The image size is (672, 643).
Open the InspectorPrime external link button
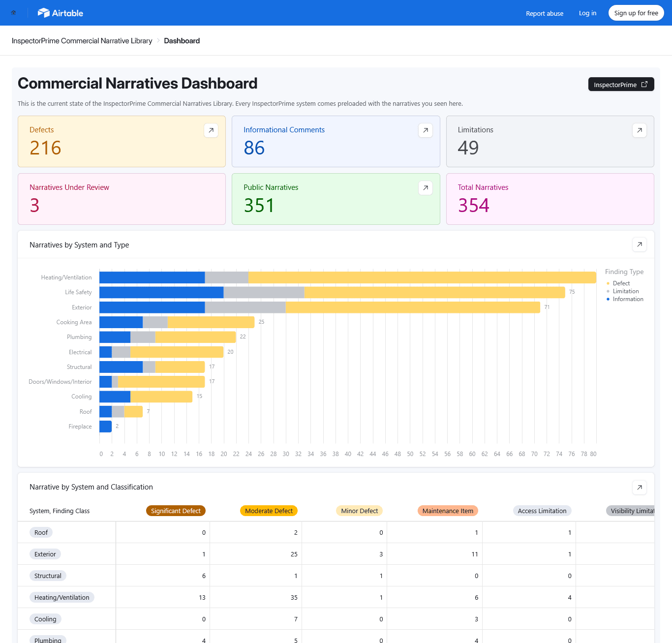pos(621,85)
